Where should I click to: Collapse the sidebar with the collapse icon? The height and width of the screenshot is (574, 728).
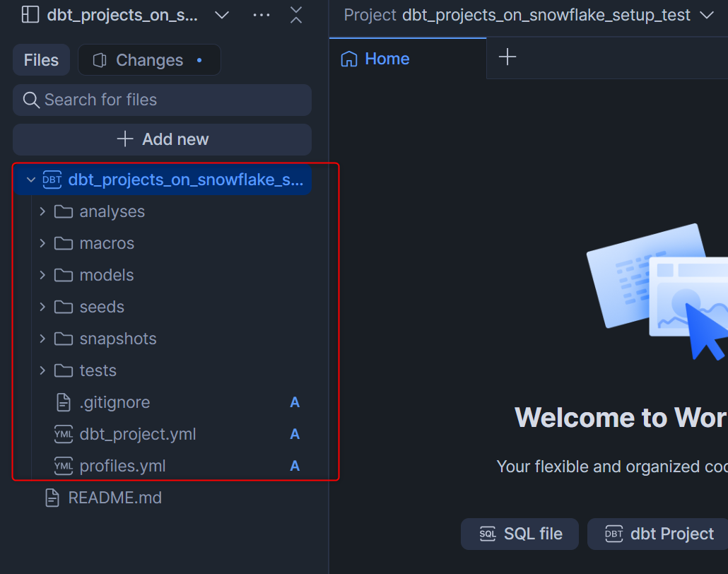coord(295,15)
